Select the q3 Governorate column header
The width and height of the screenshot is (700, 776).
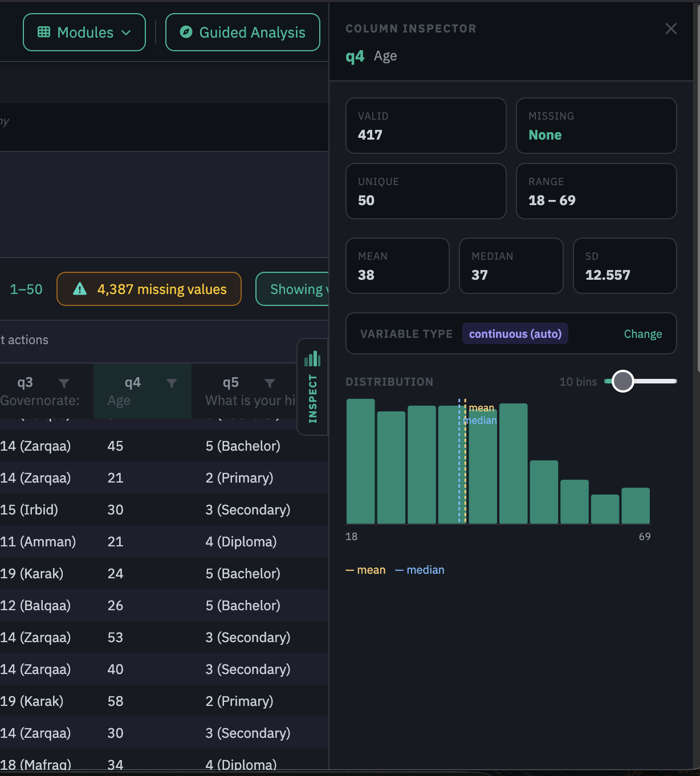click(x=46, y=391)
